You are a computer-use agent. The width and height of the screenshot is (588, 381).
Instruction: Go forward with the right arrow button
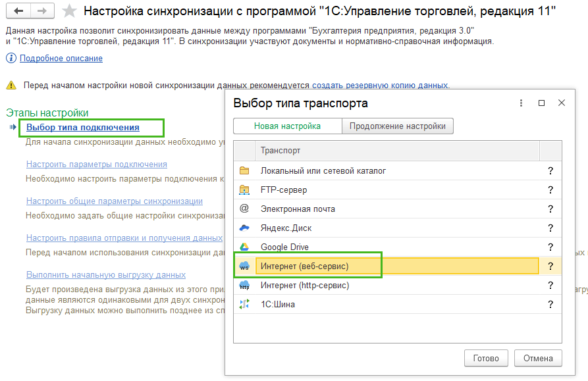(x=42, y=11)
